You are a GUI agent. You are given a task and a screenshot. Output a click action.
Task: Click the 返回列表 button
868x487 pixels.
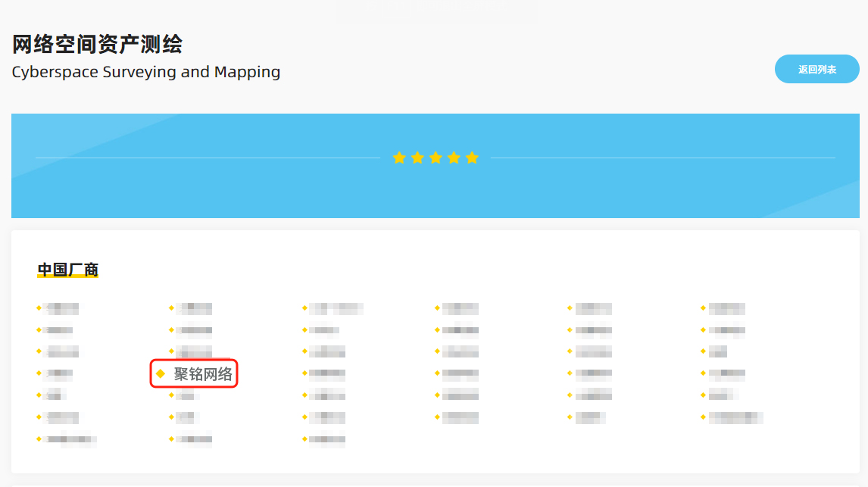(x=816, y=69)
